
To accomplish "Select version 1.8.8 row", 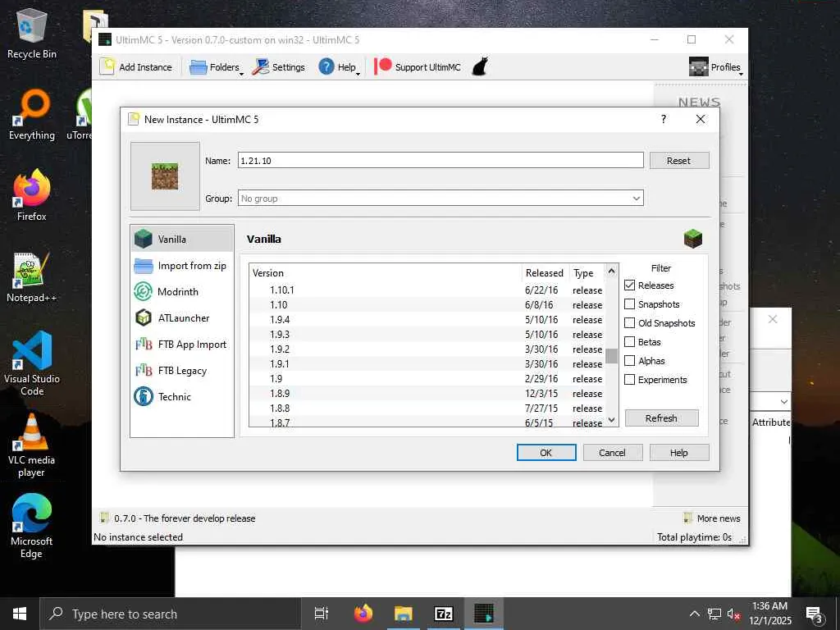I will coord(427,408).
